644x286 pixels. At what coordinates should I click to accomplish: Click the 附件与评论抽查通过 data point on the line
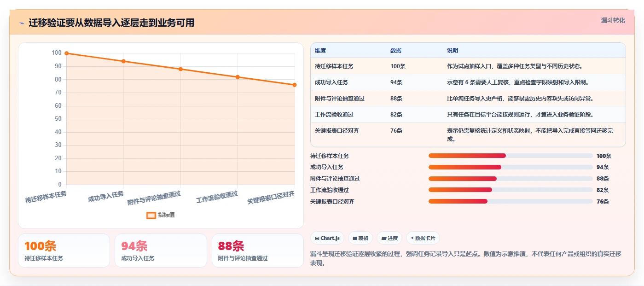point(180,69)
